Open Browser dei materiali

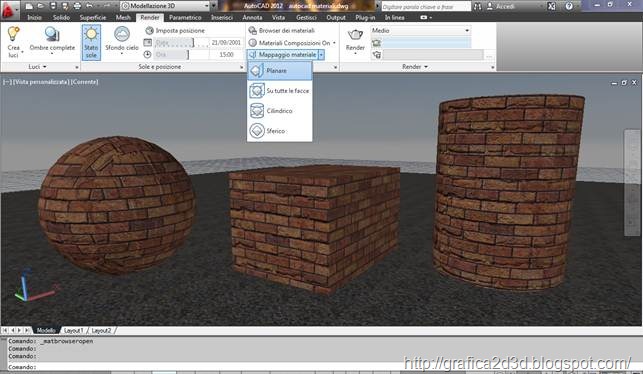(x=282, y=30)
